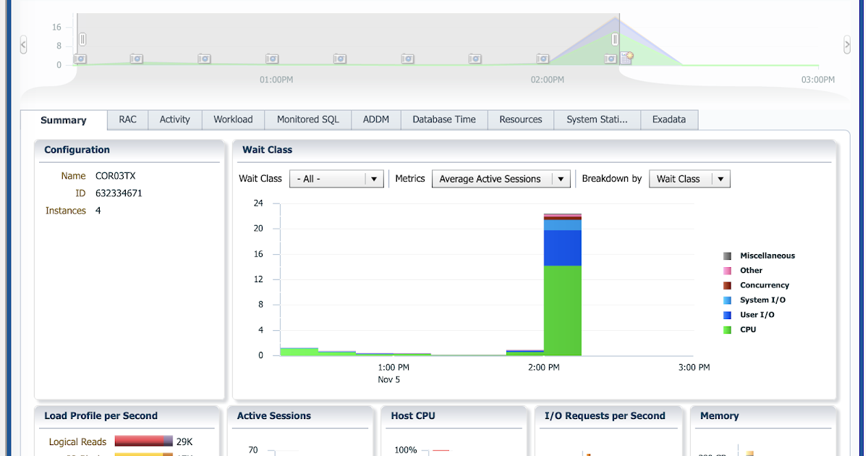Click the right handle of the time range slider
Image resolution: width=868 pixels, height=456 pixels.
616,40
